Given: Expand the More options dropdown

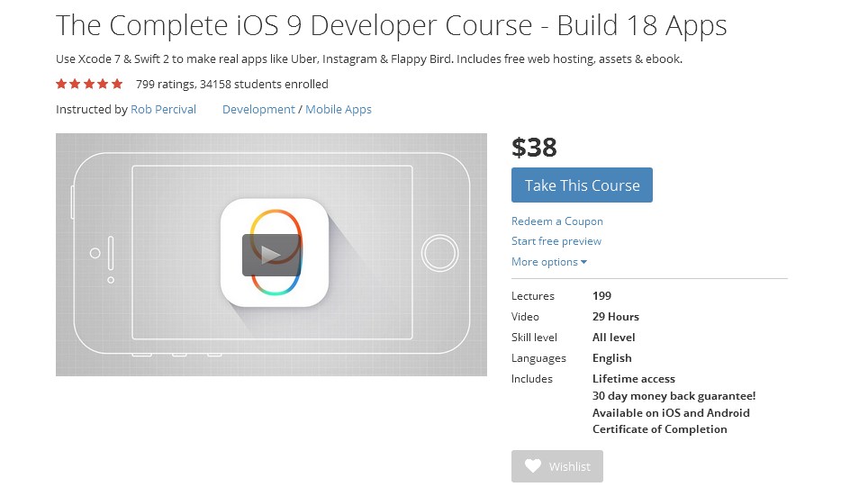Looking at the screenshot, I should (x=549, y=262).
